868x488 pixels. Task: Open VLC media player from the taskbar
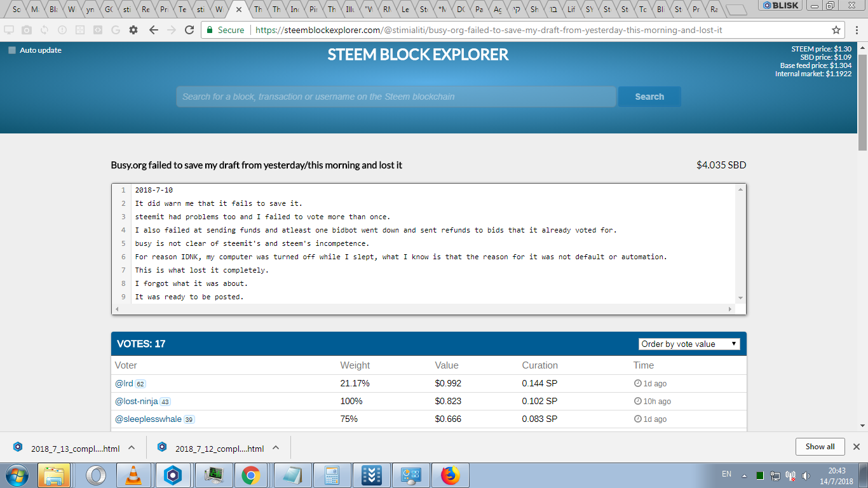[x=135, y=475]
